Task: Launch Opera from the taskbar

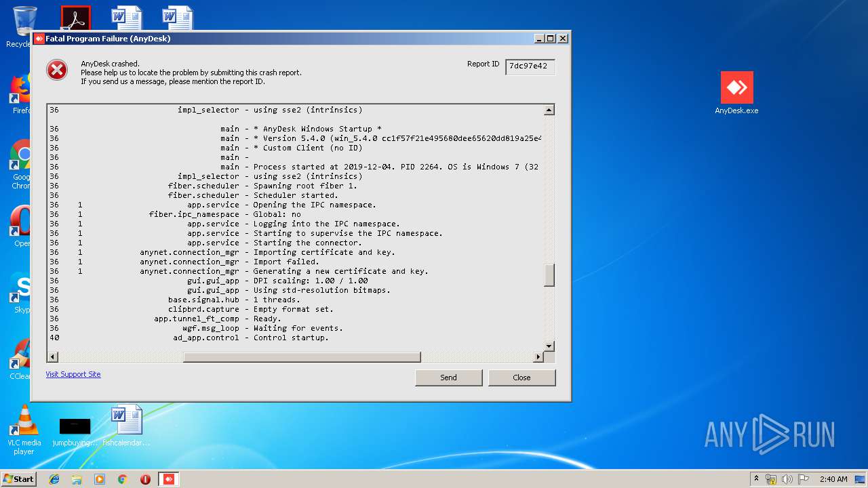Action: point(145,479)
